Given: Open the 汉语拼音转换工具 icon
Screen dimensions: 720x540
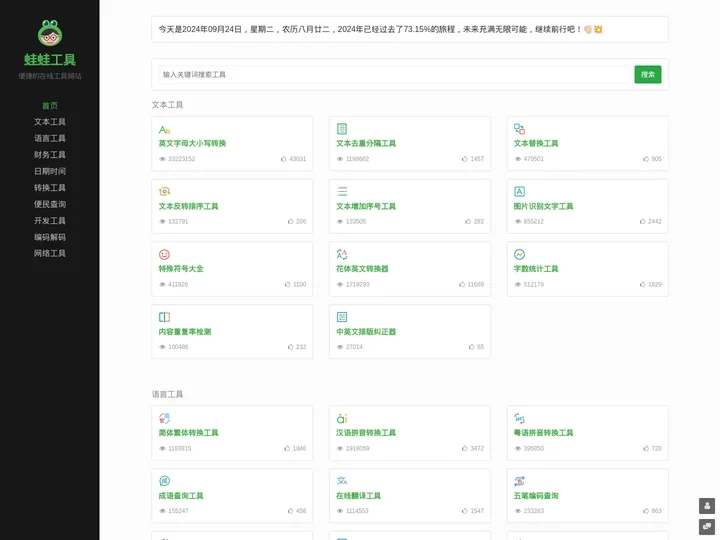Looking at the screenshot, I should coord(342,418).
